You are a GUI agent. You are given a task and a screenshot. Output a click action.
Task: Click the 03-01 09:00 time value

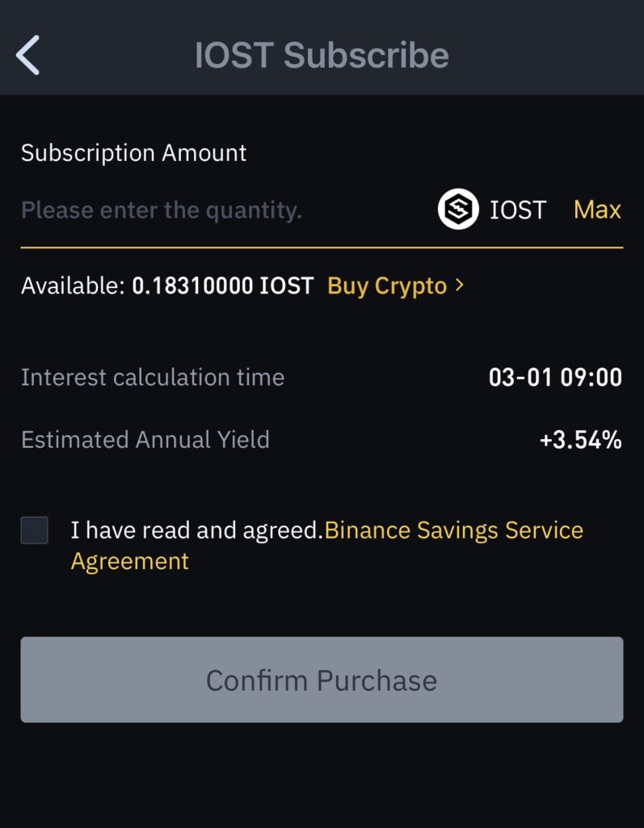[x=555, y=377]
